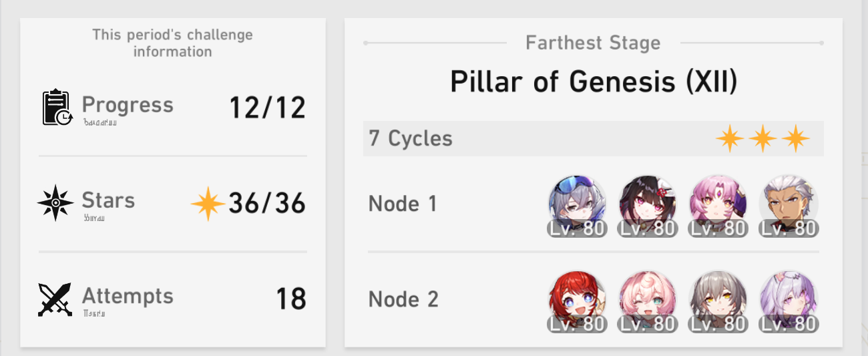Click the Stars compass icon
Viewport: 868px width, 356px height.
55,203
